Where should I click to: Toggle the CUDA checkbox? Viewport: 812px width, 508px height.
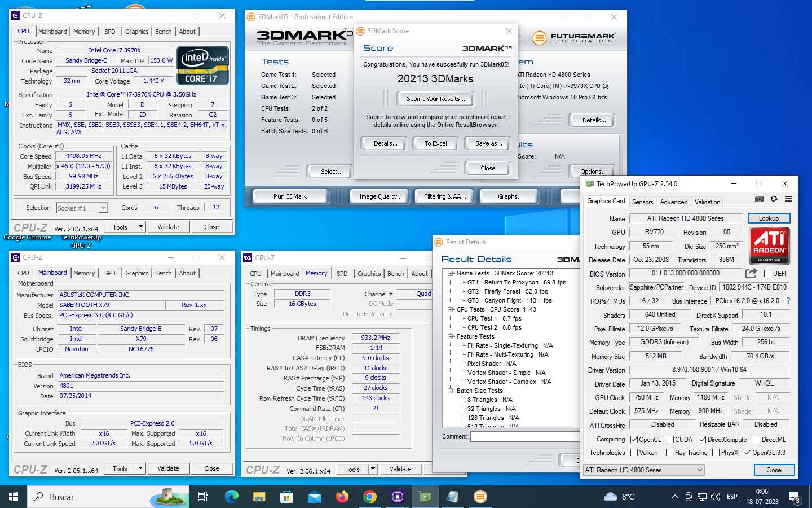670,440
